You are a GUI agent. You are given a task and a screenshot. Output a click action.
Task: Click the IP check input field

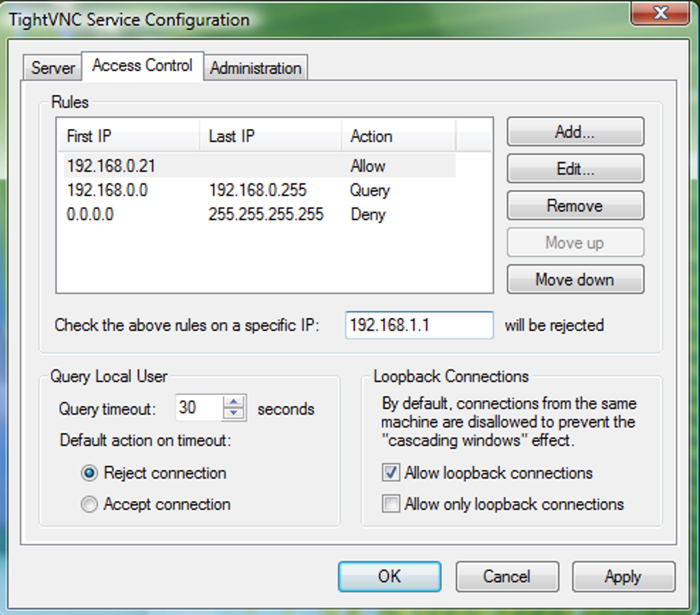pos(419,325)
